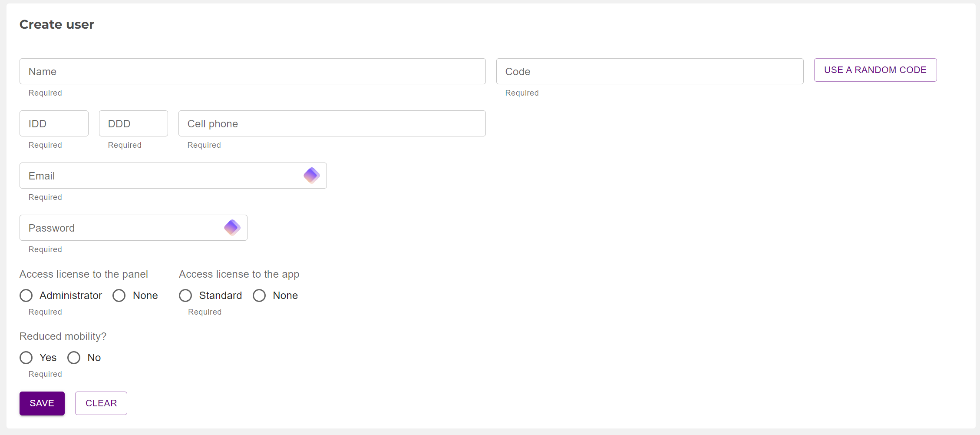The width and height of the screenshot is (980, 435).
Task: Select None for app access license
Action: (259, 296)
